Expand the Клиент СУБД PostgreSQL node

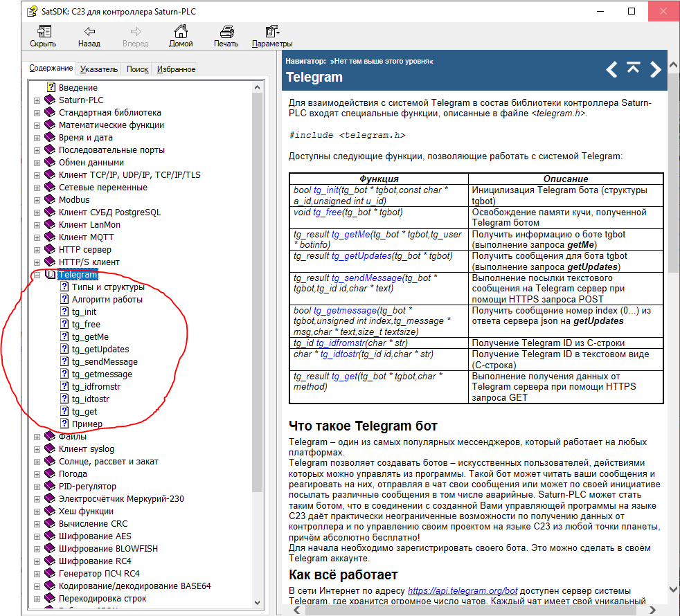37,213
